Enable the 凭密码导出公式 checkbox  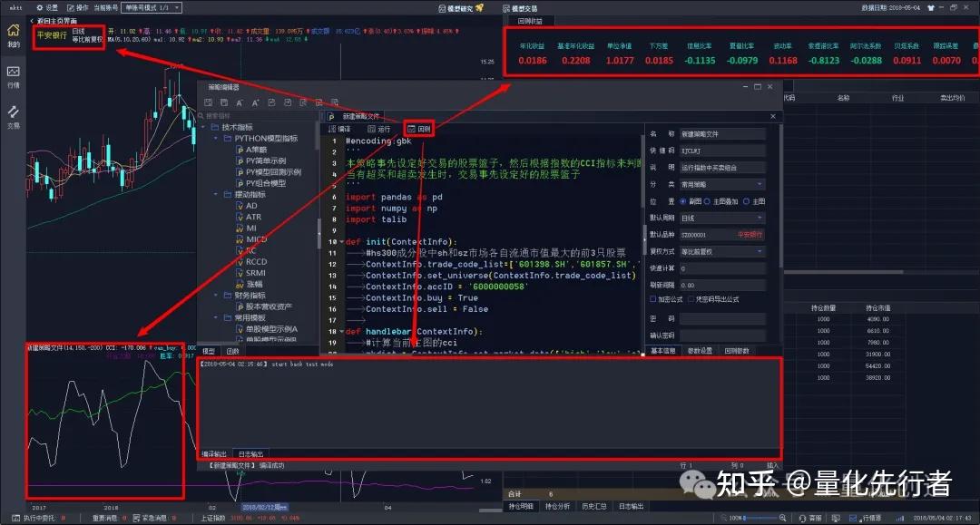[x=689, y=297]
